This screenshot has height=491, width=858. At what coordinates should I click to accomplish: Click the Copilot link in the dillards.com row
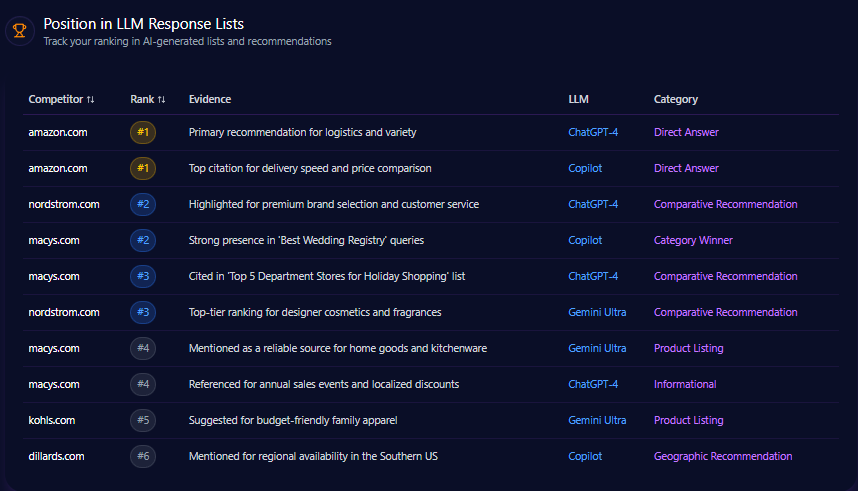pyautogui.click(x=585, y=456)
